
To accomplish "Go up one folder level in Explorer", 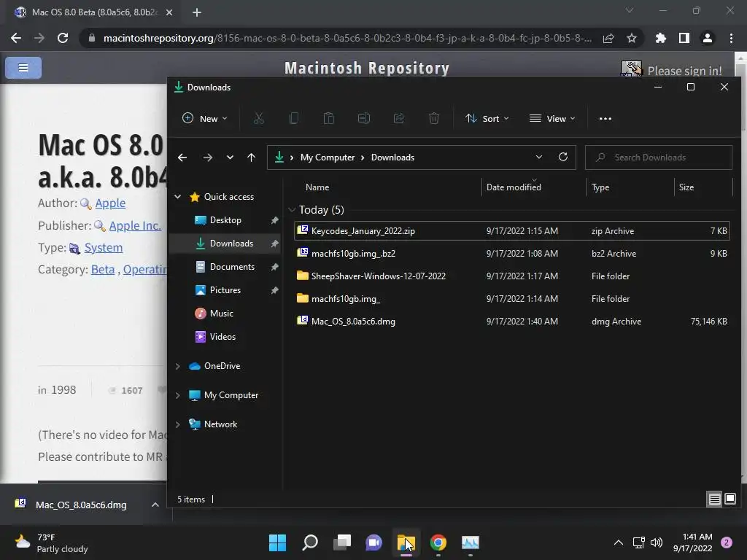I will coord(251,157).
